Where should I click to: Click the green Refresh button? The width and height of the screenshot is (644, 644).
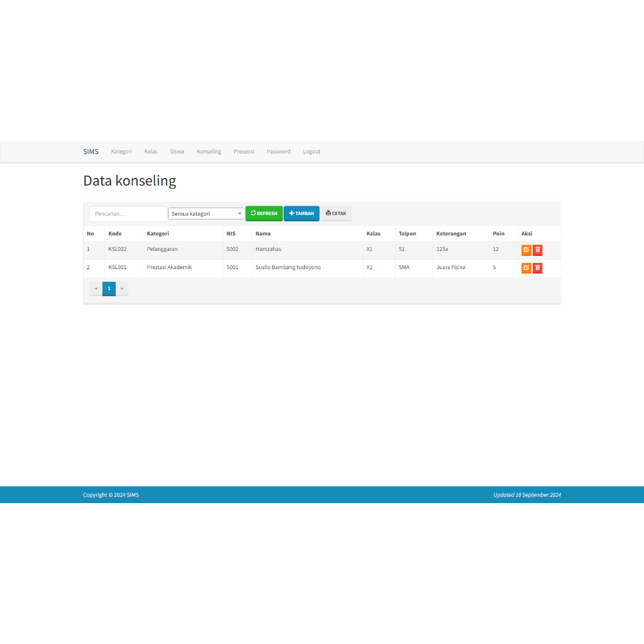pos(264,214)
